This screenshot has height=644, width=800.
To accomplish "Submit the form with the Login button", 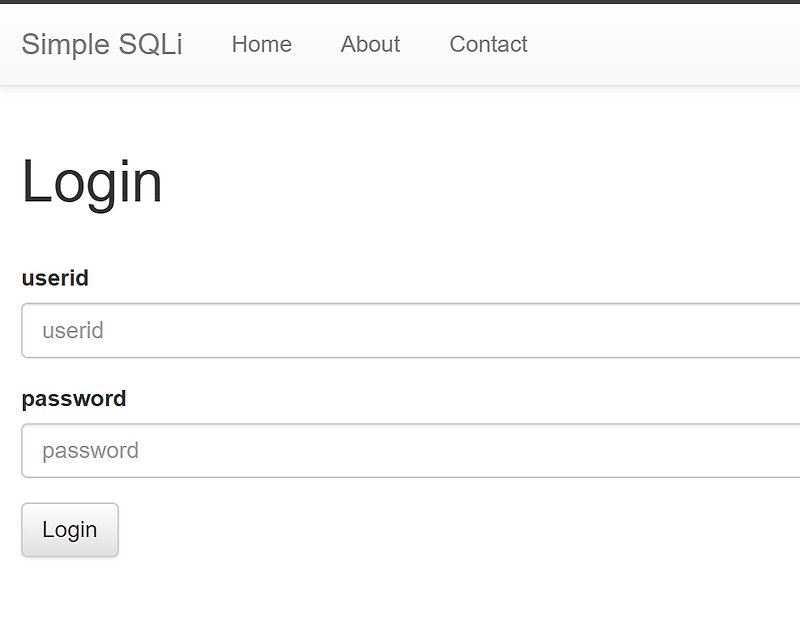I will click(x=69, y=530).
